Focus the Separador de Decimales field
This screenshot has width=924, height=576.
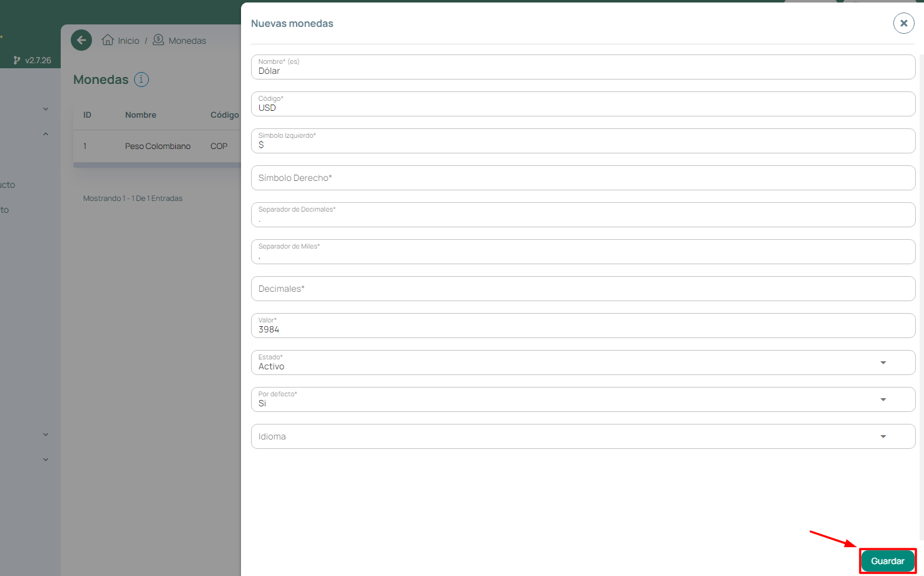click(583, 215)
